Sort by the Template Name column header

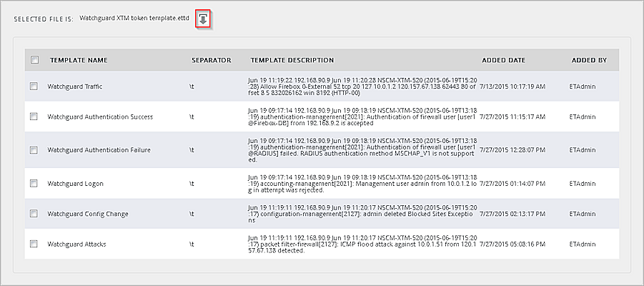(79, 60)
